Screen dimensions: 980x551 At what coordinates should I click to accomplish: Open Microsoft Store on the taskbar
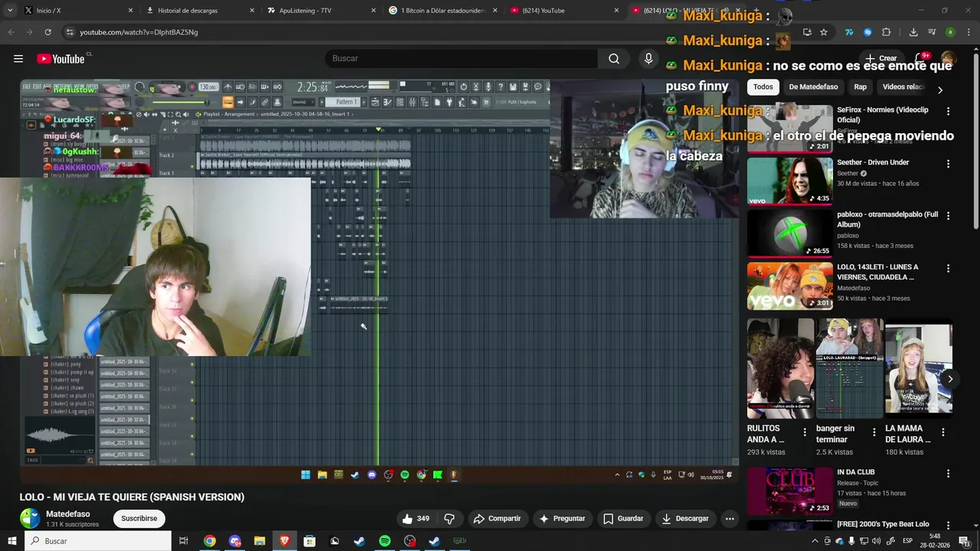pos(309,541)
